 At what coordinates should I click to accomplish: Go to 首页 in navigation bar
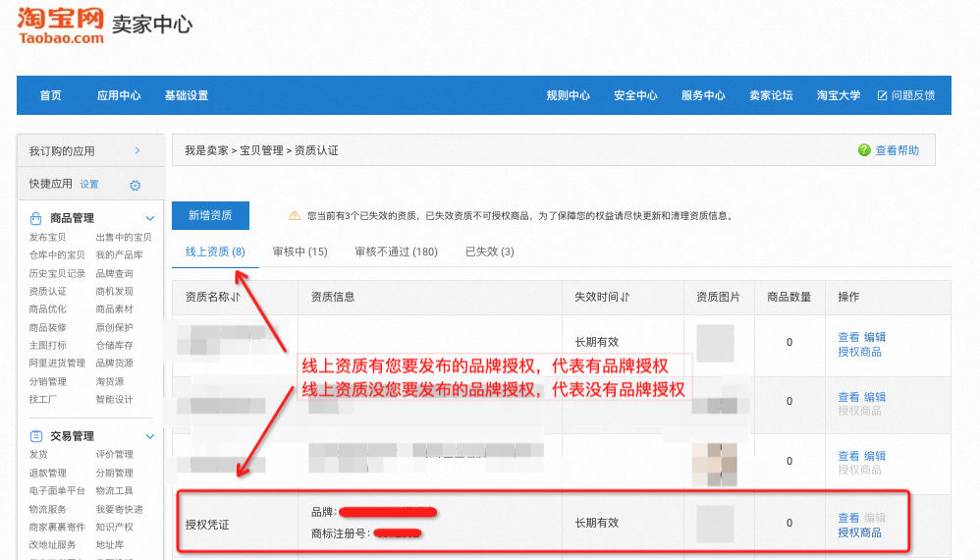tap(51, 95)
